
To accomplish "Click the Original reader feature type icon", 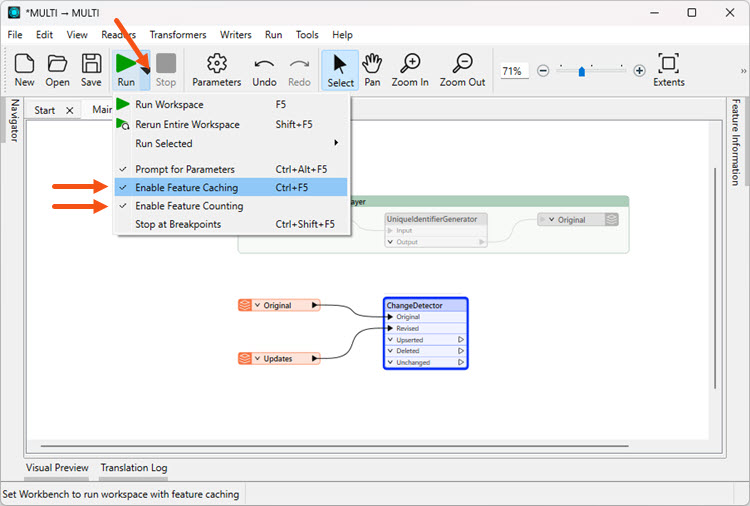I will point(245,305).
